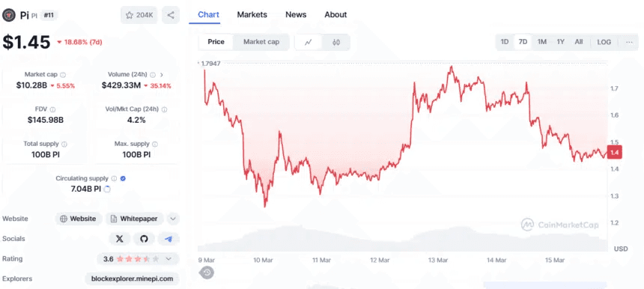Image resolution: width=644 pixels, height=289 pixels.
Task: Expand the website links chevron
Action: coord(173,219)
